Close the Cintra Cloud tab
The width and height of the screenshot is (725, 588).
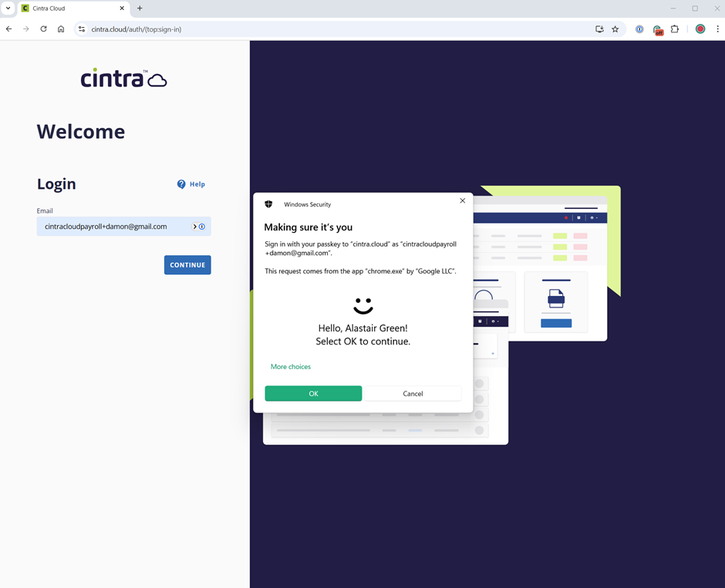pos(122,8)
